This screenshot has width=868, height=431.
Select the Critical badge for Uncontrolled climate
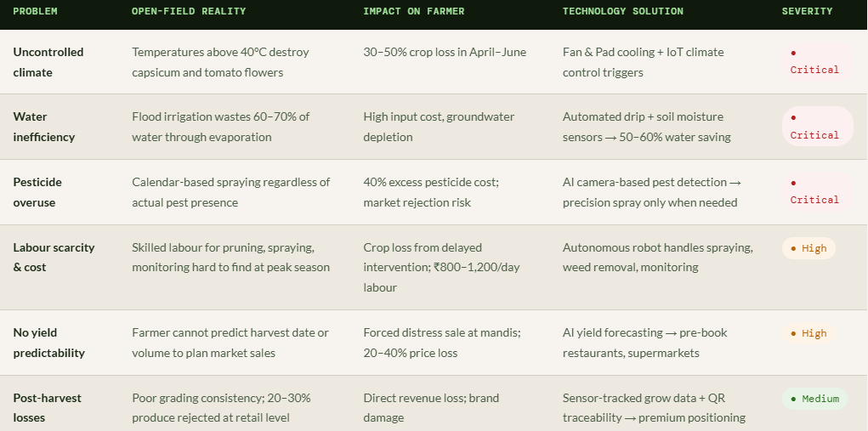[x=816, y=62]
